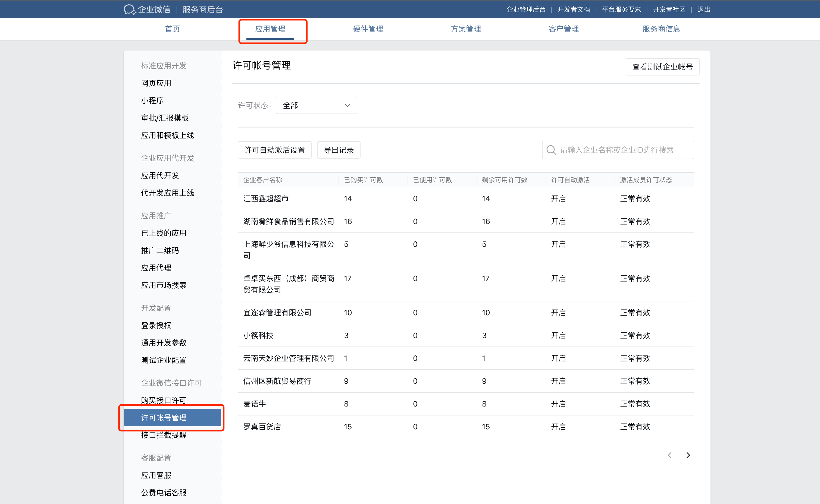Go to previous page arrow
The height and width of the screenshot is (504, 820).
(669, 455)
